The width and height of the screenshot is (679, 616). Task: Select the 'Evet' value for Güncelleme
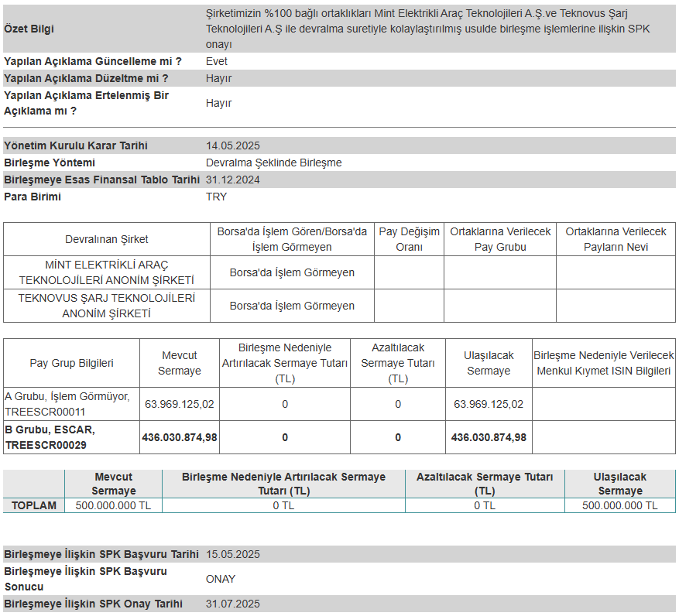217,61
